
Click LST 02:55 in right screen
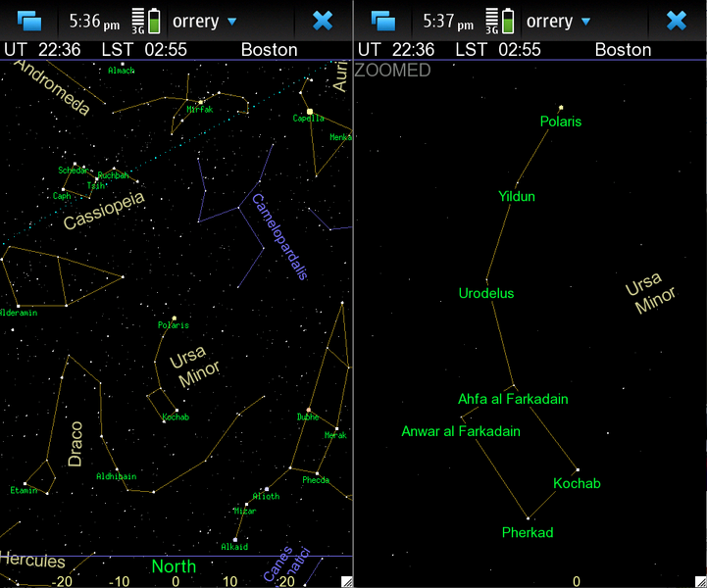click(x=498, y=50)
